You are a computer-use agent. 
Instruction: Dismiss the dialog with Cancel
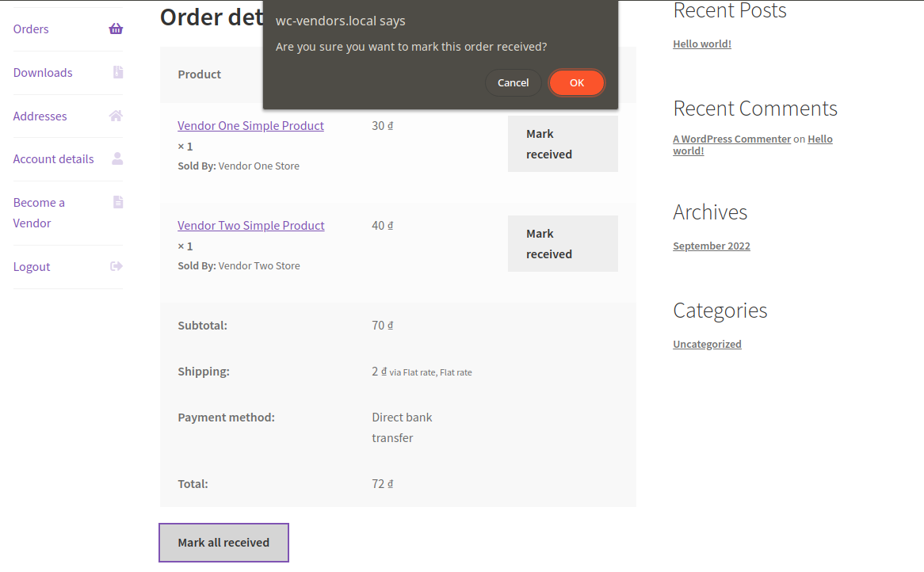click(513, 82)
